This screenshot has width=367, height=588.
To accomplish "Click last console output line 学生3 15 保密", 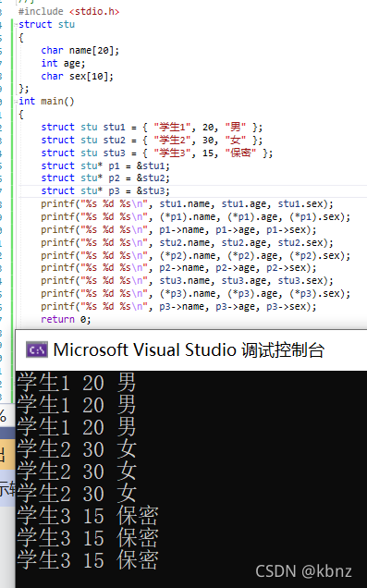I will coord(88,560).
